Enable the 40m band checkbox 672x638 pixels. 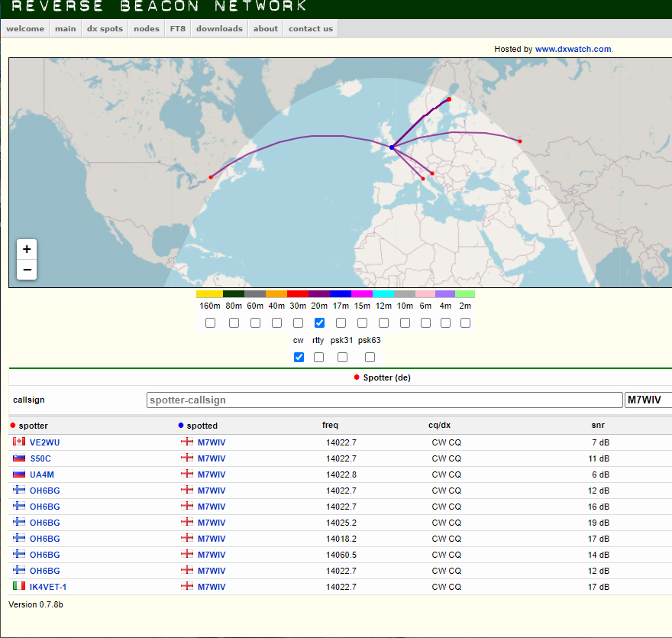click(277, 323)
